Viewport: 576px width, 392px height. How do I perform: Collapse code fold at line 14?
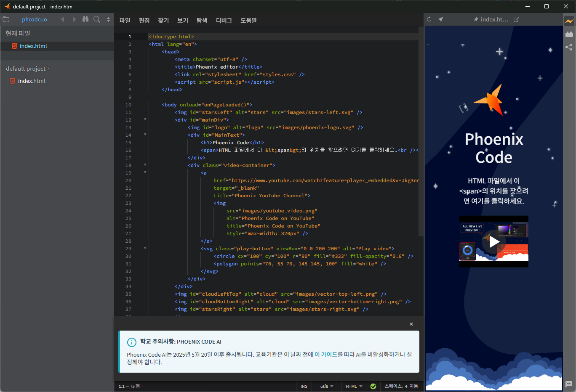[x=145, y=135]
